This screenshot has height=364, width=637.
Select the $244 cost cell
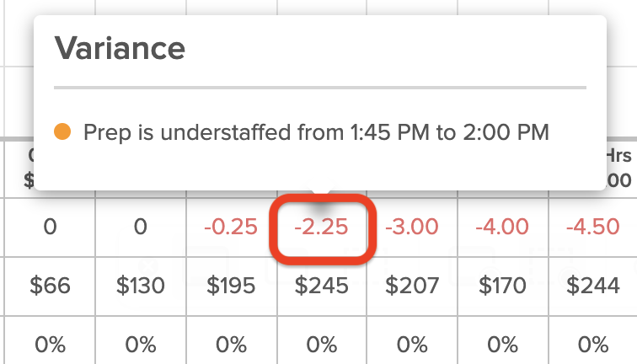pyautogui.click(x=592, y=286)
